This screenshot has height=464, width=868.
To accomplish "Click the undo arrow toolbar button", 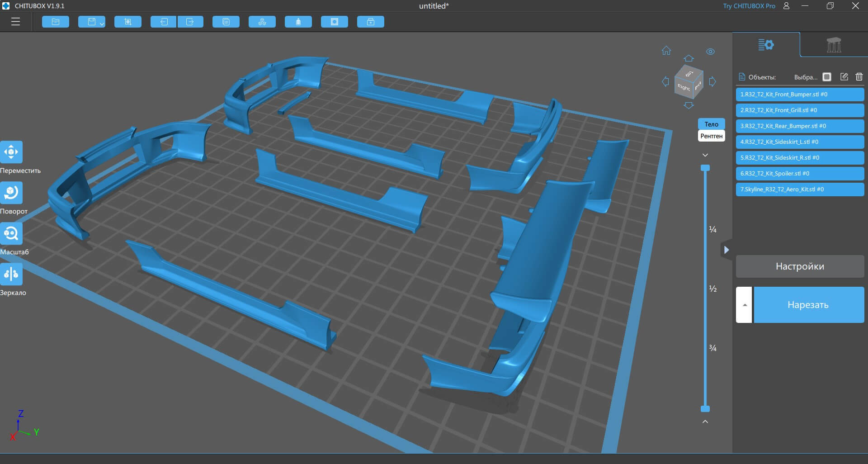I will pos(163,22).
